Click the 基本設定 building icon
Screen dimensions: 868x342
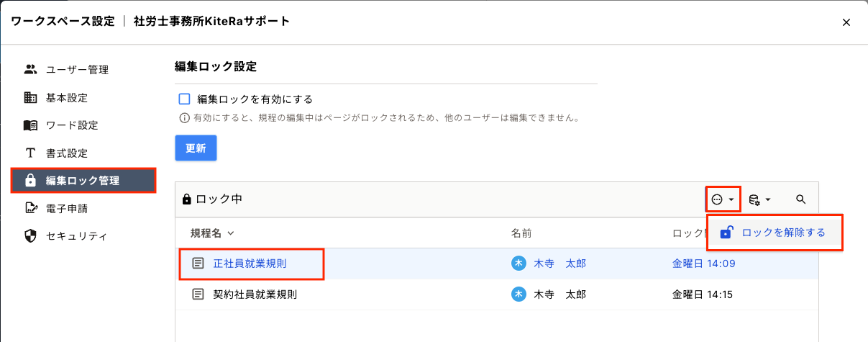pyautogui.click(x=30, y=97)
